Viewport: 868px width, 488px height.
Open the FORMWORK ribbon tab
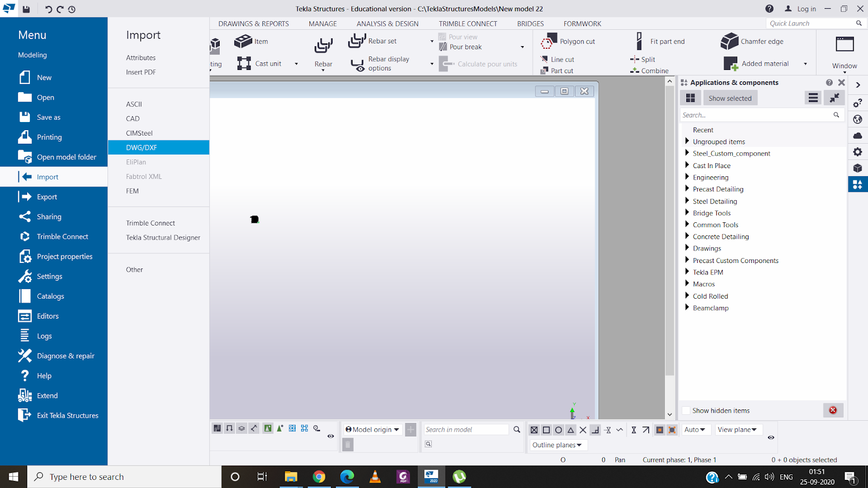click(582, 24)
